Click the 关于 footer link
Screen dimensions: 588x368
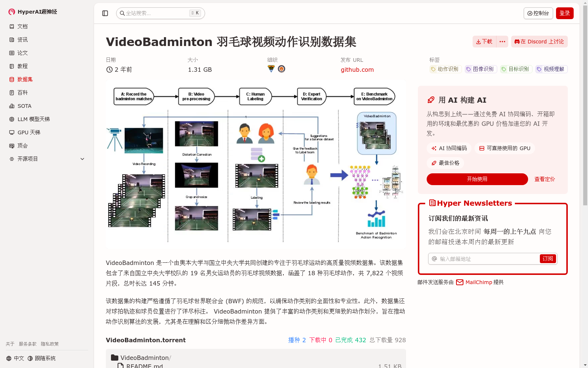(10, 344)
